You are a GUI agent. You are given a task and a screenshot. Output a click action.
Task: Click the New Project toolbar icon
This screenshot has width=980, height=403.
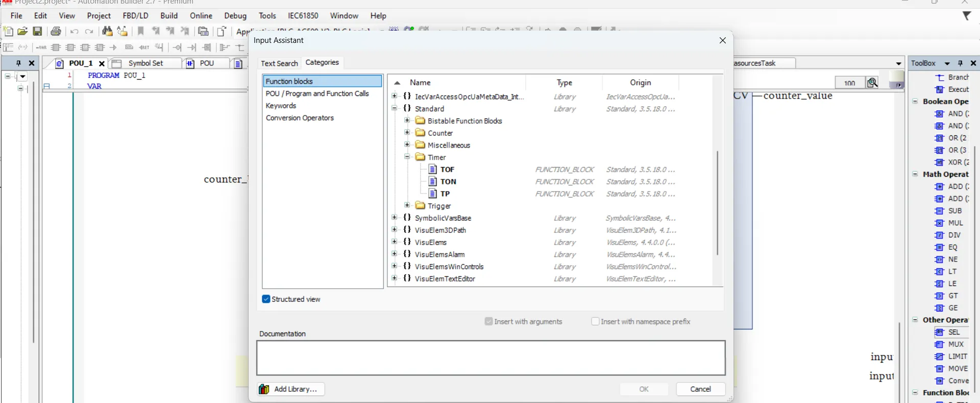(8, 31)
